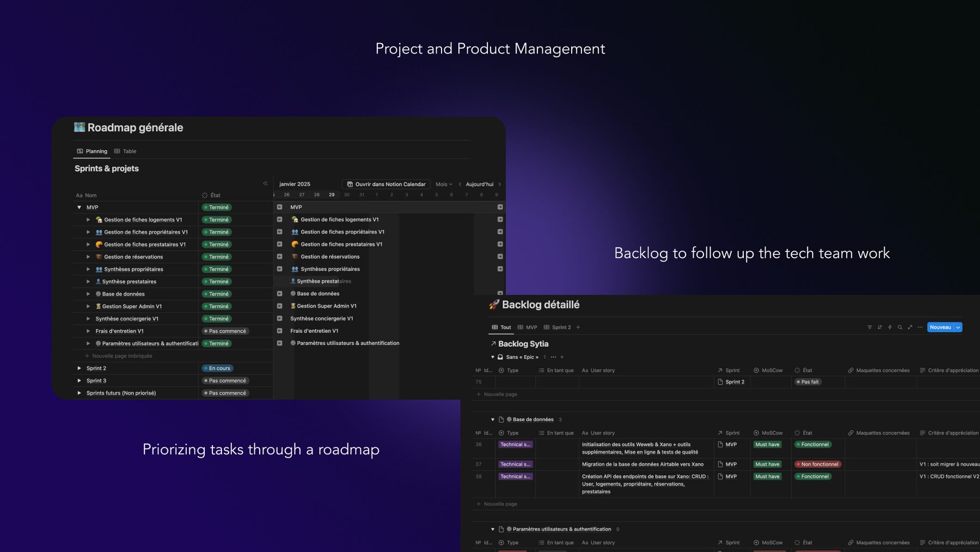Jump to Base de données timeline bar start
Image resolution: width=980 pixels, height=552 pixels.
[x=279, y=294]
